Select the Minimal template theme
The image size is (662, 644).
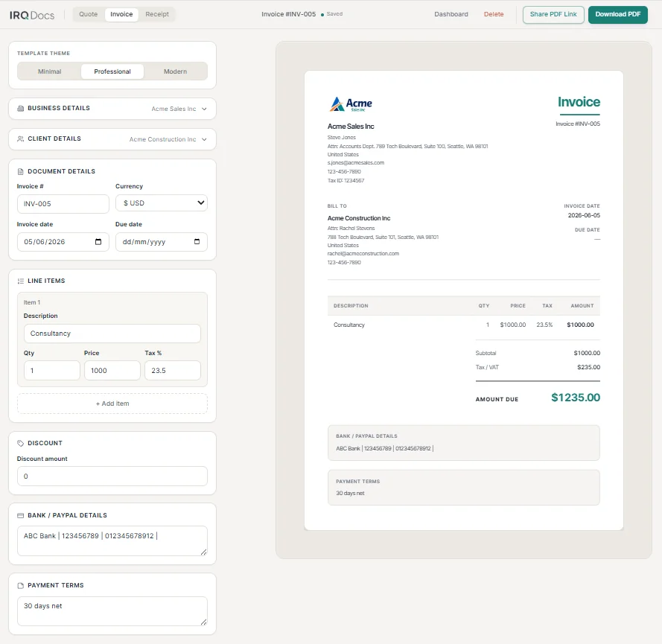[49, 71]
